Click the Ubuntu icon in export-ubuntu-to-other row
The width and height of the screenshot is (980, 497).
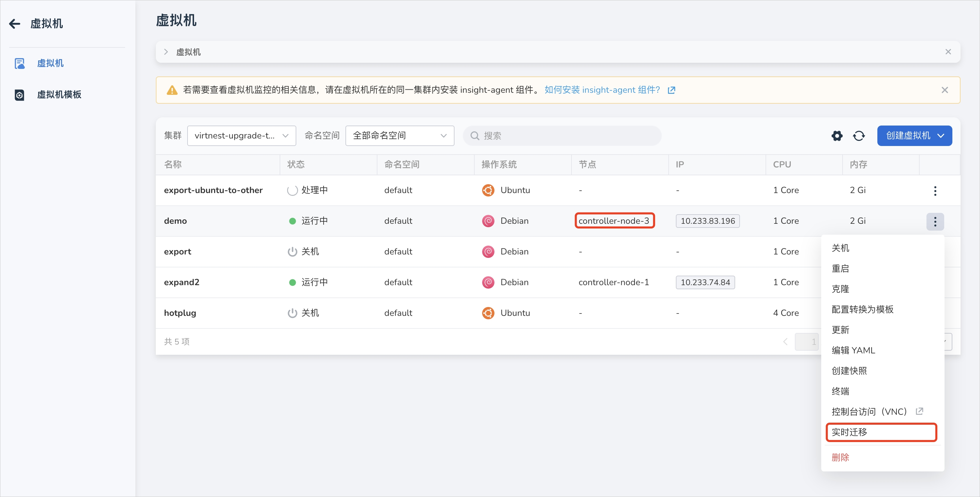488,190
